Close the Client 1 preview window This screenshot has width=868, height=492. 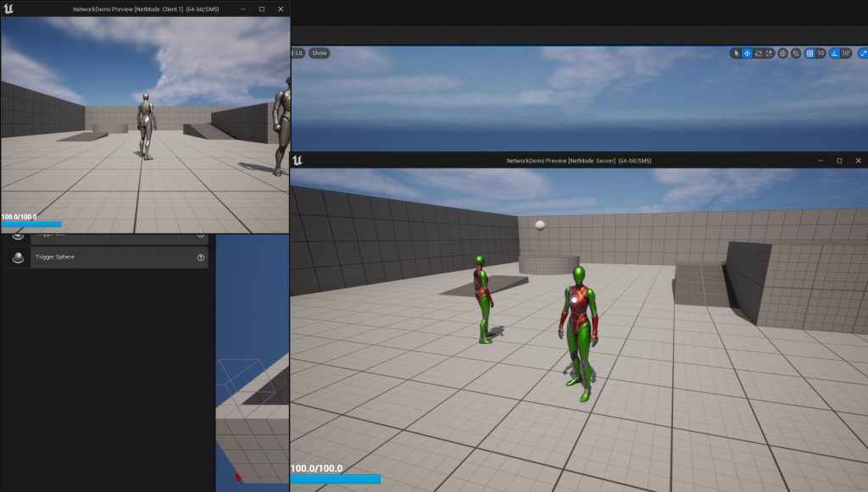(x=281, y=8)
